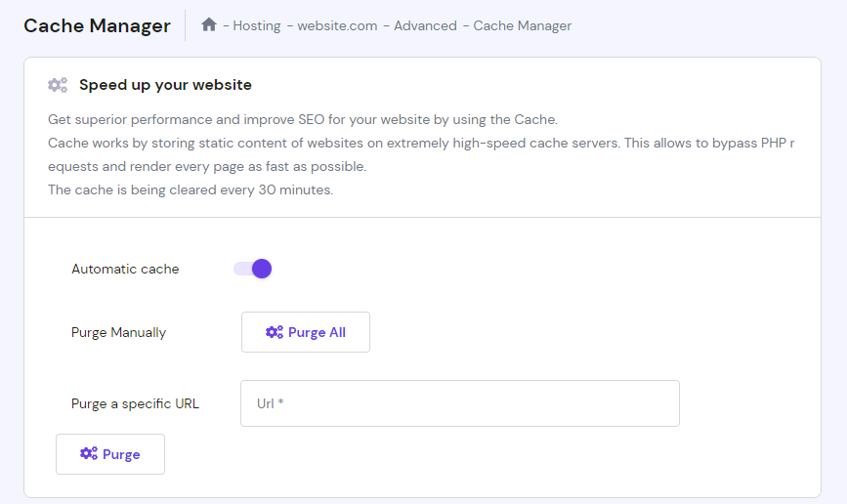Click the Speed up your website heading
The height and width of the screenshot is (504, 847).
point(165,85)
